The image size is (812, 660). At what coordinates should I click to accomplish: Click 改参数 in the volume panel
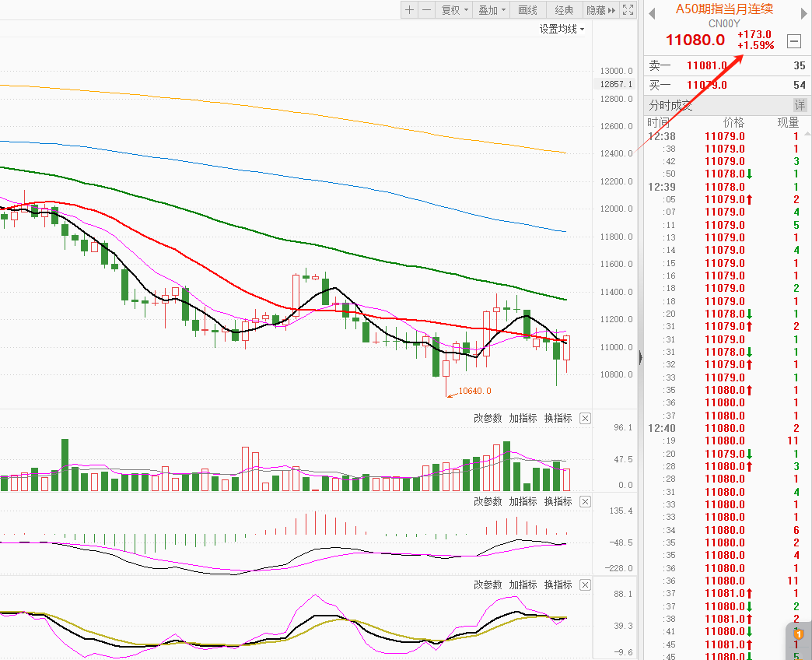488,419
